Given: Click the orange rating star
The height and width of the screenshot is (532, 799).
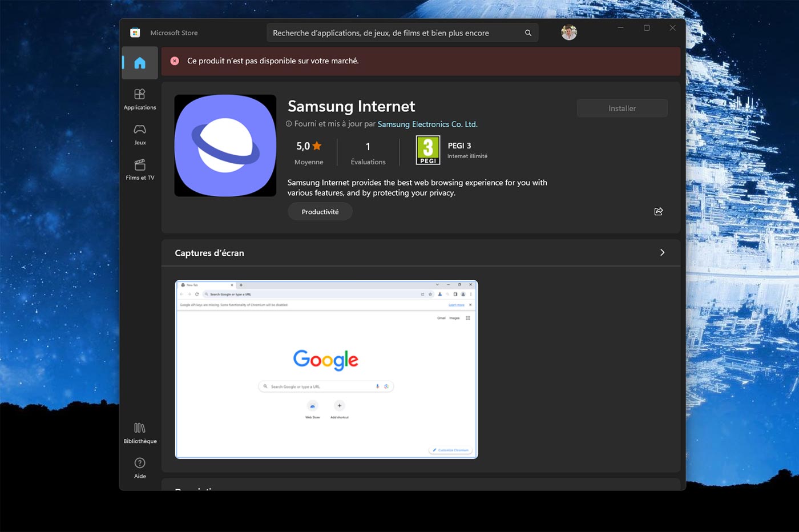Looking at the screenshot, I should (317, 146).
